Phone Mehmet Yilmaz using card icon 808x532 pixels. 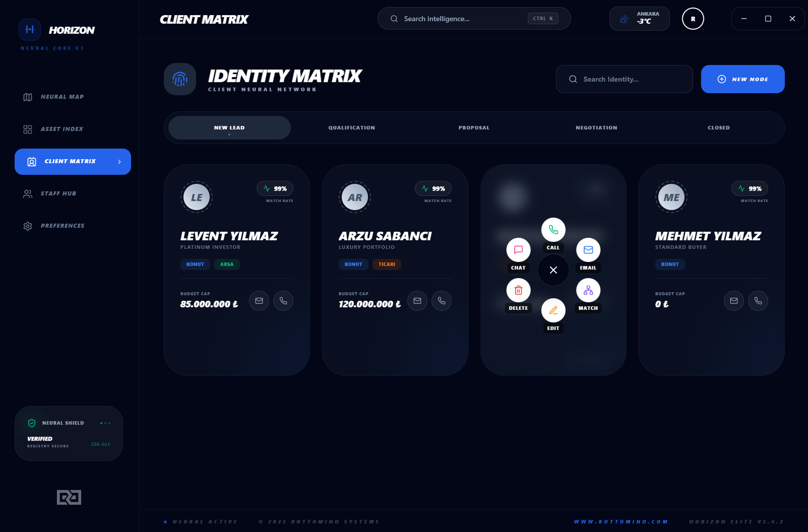[x=757, y=301]
